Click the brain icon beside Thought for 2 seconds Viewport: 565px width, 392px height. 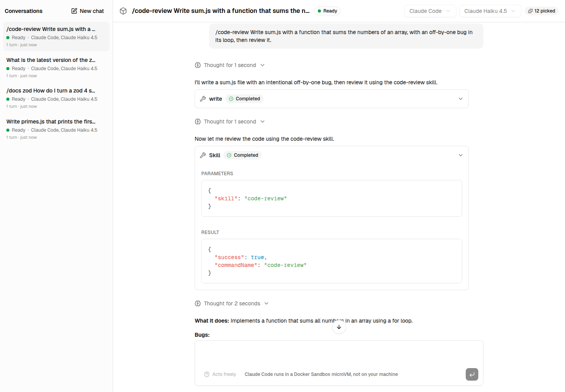(x=198, y=303)
